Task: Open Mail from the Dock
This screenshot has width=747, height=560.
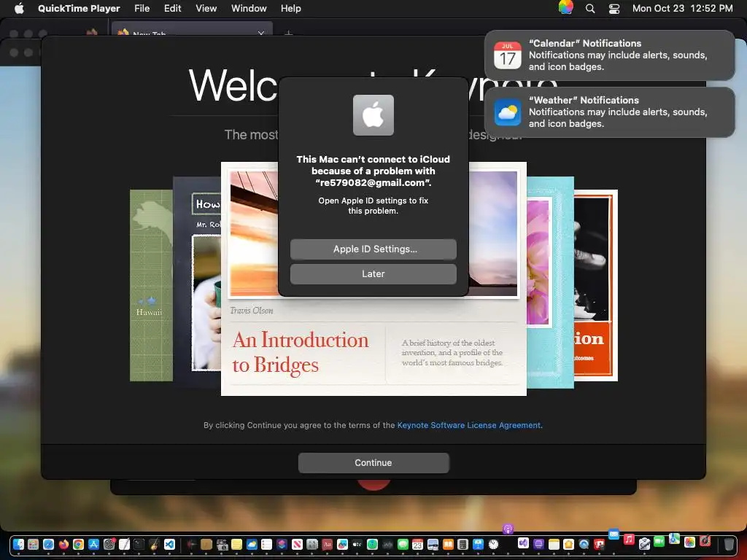Action: tap(614, 534)
